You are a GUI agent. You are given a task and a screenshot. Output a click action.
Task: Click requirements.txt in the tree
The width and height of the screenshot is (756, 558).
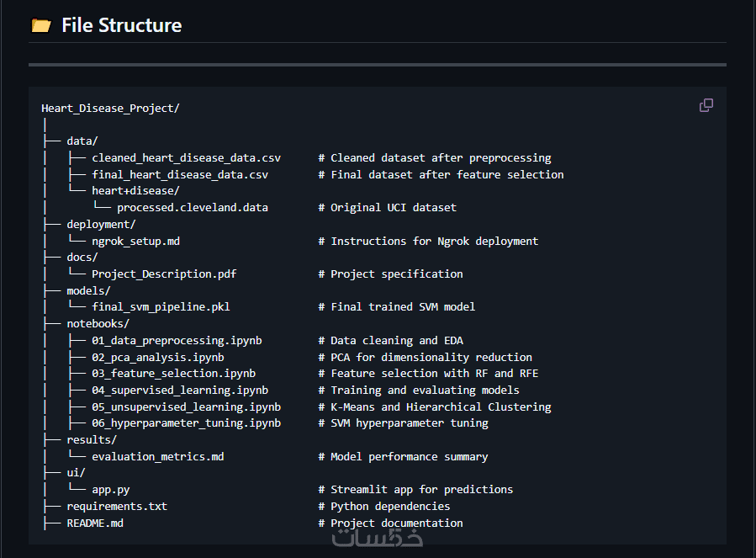coord(117,506)
